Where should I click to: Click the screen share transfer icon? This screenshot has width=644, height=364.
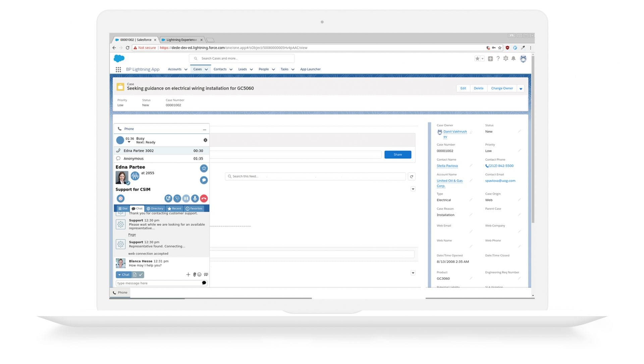coord(168,198)
